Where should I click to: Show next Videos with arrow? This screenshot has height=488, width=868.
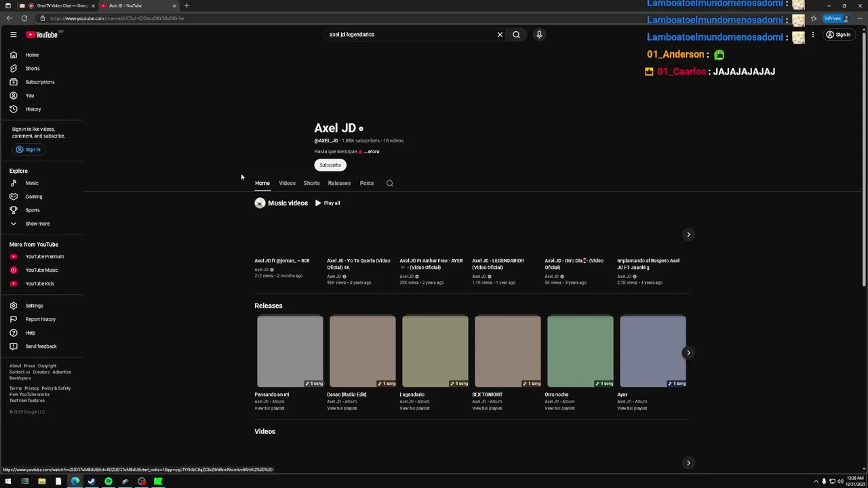688,463
